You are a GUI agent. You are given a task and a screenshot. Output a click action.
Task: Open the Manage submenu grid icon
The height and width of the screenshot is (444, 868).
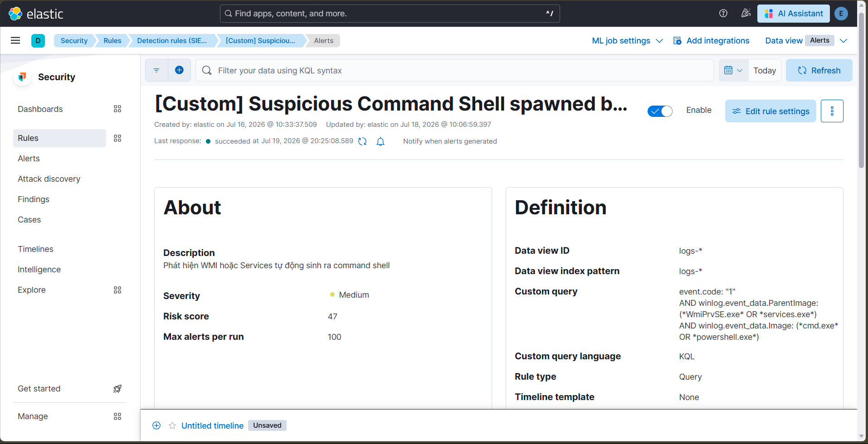117,416
